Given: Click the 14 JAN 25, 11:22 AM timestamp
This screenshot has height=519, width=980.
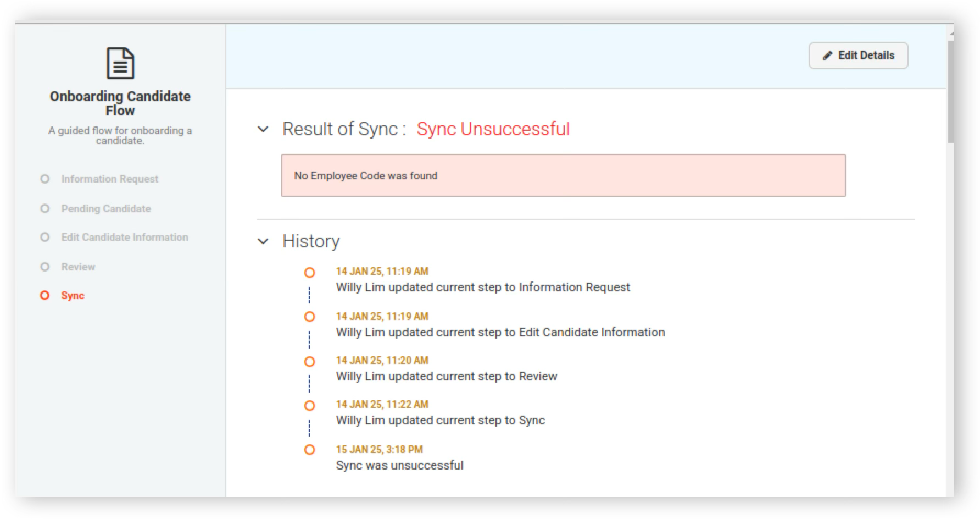Looking at the screenshot, I should 382,405.
